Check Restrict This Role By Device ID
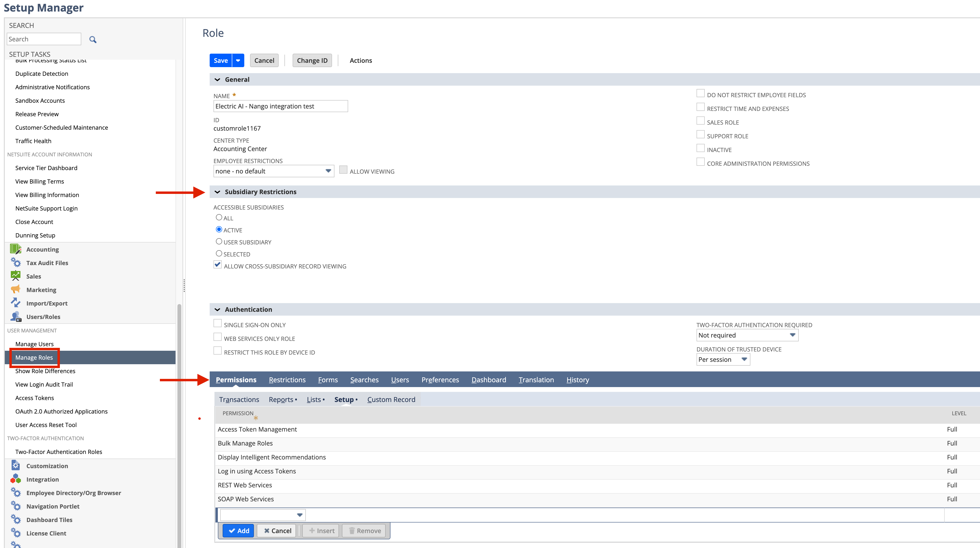 point(218,351)
